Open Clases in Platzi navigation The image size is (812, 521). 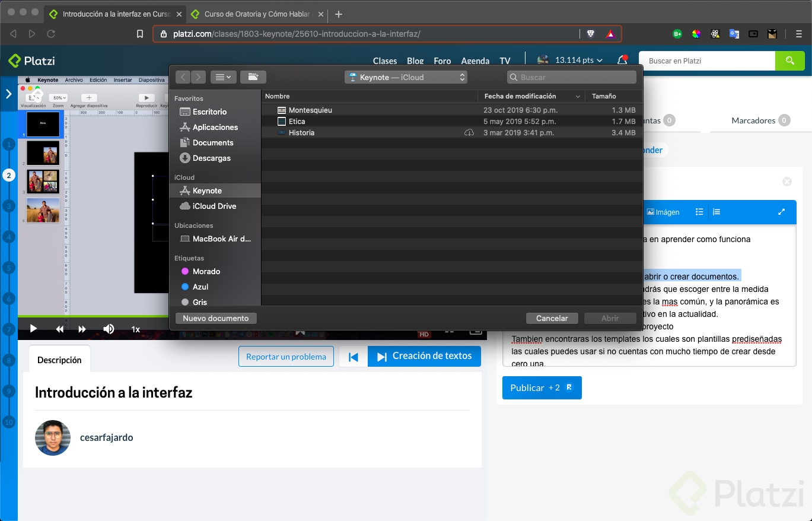(385, 61)
